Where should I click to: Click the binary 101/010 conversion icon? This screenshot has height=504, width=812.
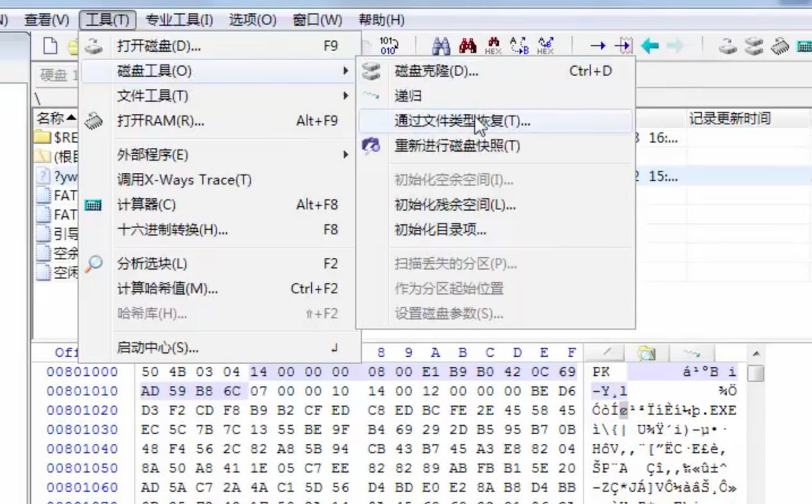(x=389, y=46)
